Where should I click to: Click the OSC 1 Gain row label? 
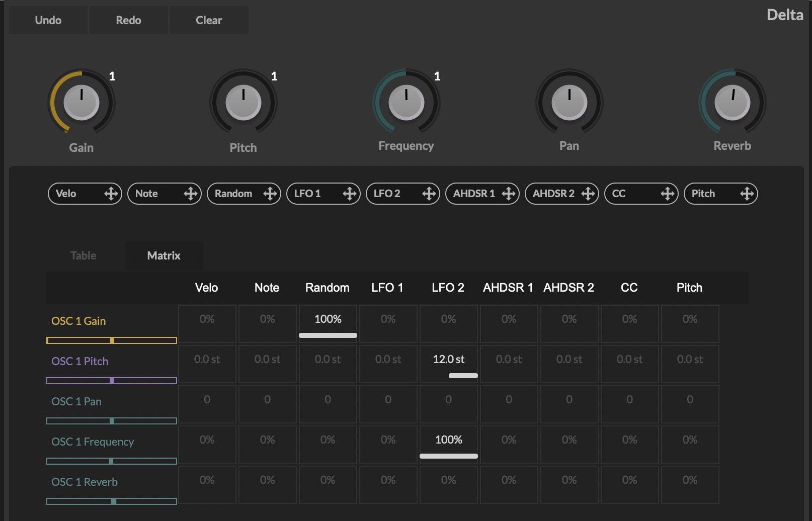click(78, 321)
